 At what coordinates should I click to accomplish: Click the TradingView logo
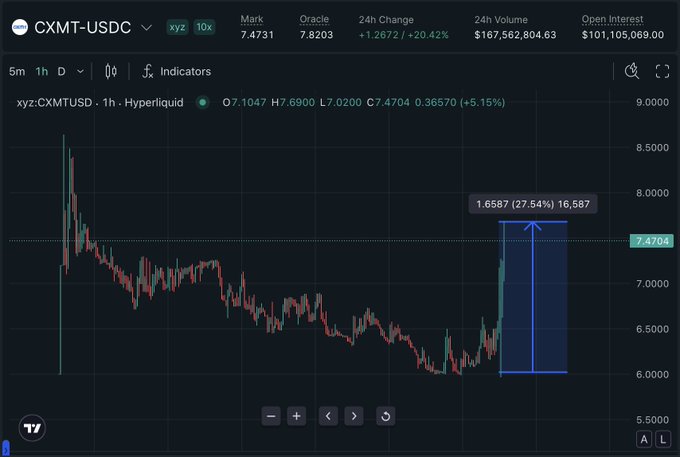pyautogui.click(x=32, y=428)
